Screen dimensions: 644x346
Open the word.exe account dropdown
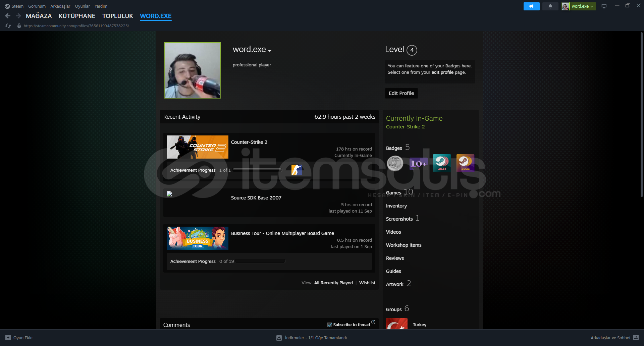tap(582, 6)
